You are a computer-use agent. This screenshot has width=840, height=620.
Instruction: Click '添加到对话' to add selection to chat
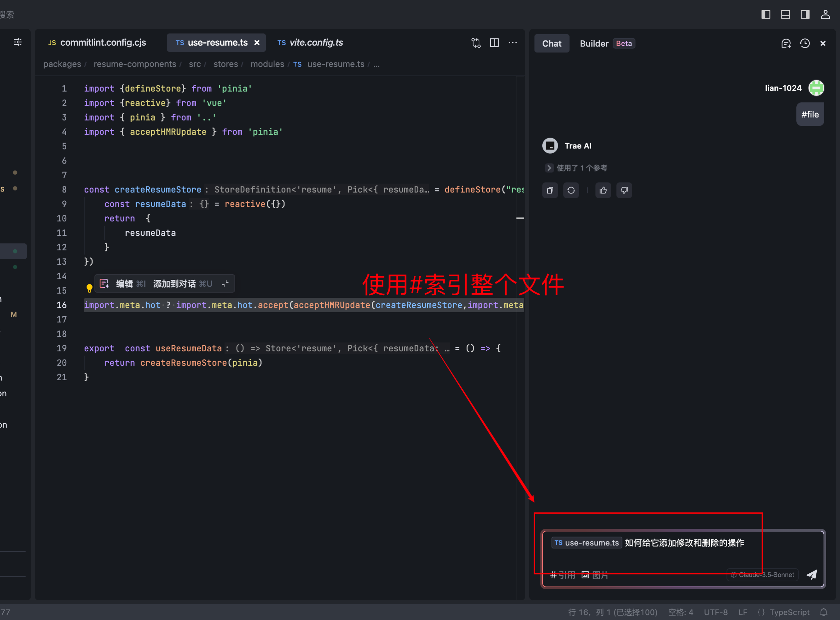(x=175, y=284)
